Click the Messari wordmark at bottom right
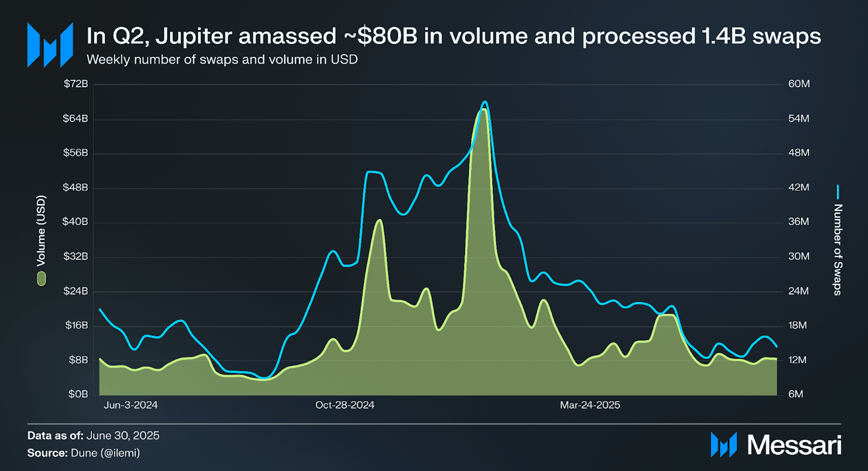 (794, 445)
